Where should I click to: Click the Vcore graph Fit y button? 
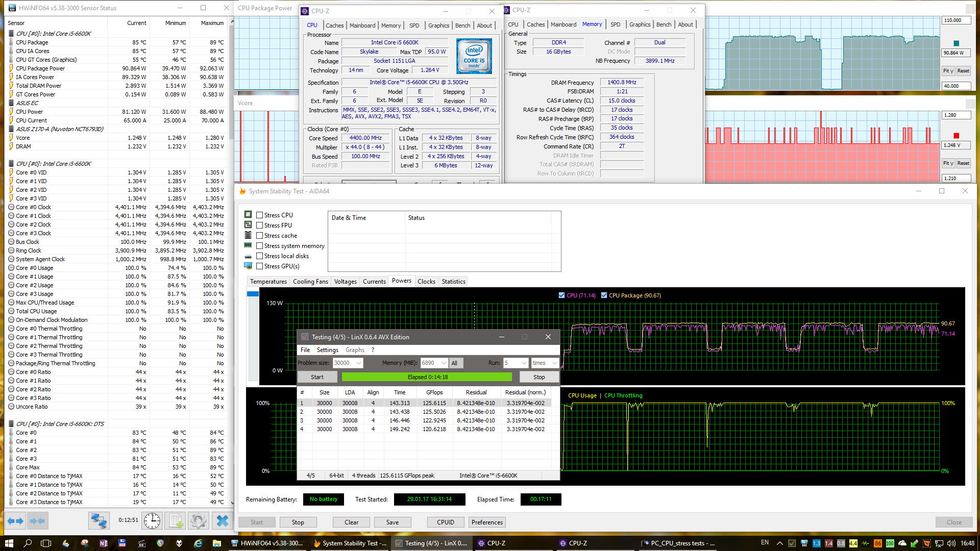[x=948, y=163]
